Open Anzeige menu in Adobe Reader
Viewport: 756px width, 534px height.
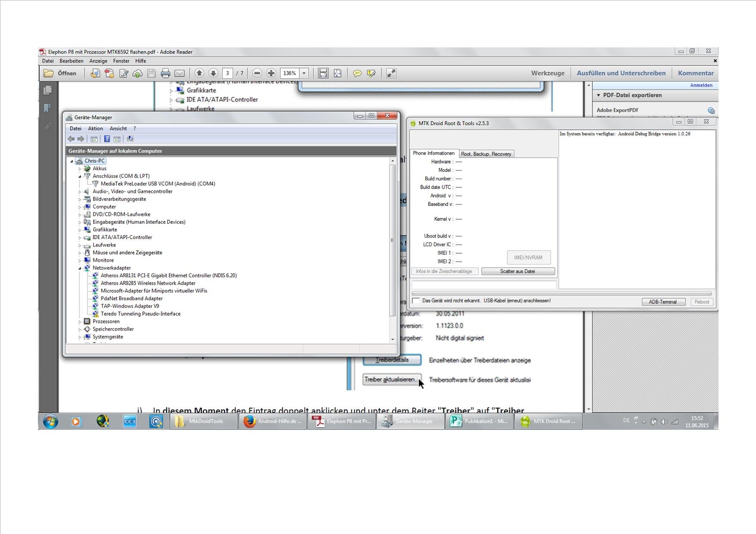point(98,61)
